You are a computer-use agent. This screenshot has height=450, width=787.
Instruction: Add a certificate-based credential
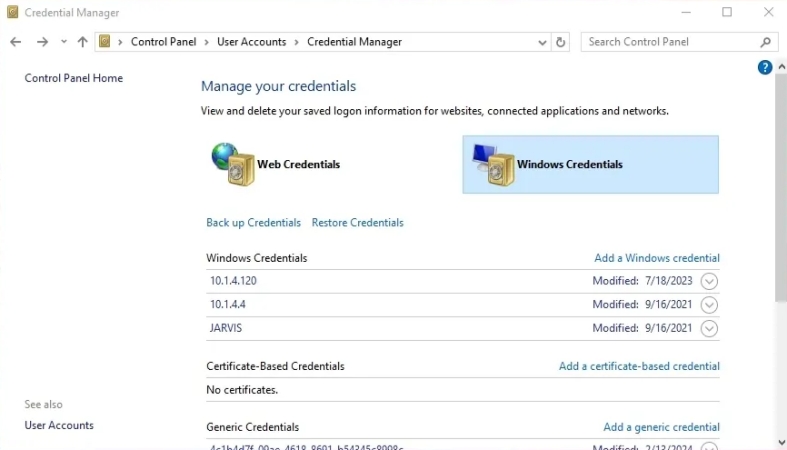point(639,366)
